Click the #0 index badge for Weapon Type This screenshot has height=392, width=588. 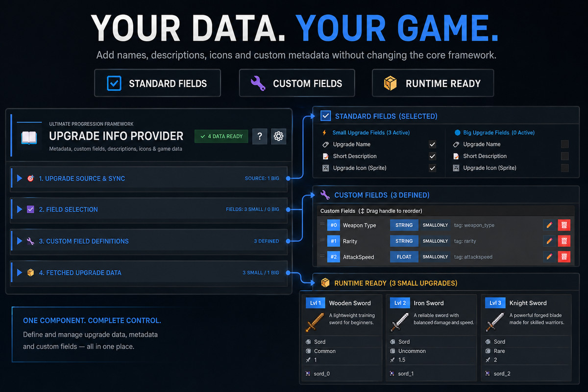pyautogui.click(x=333, y=225)
